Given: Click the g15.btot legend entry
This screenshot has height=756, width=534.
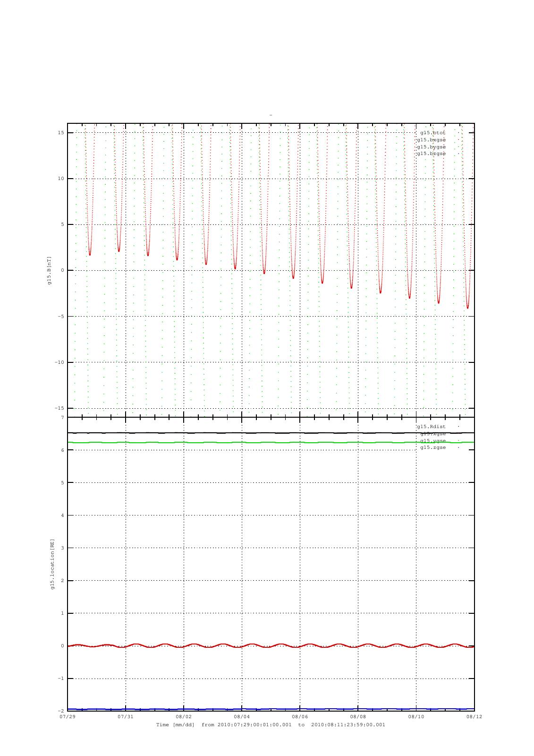Looking at the screenshot, I should (433, 133).
